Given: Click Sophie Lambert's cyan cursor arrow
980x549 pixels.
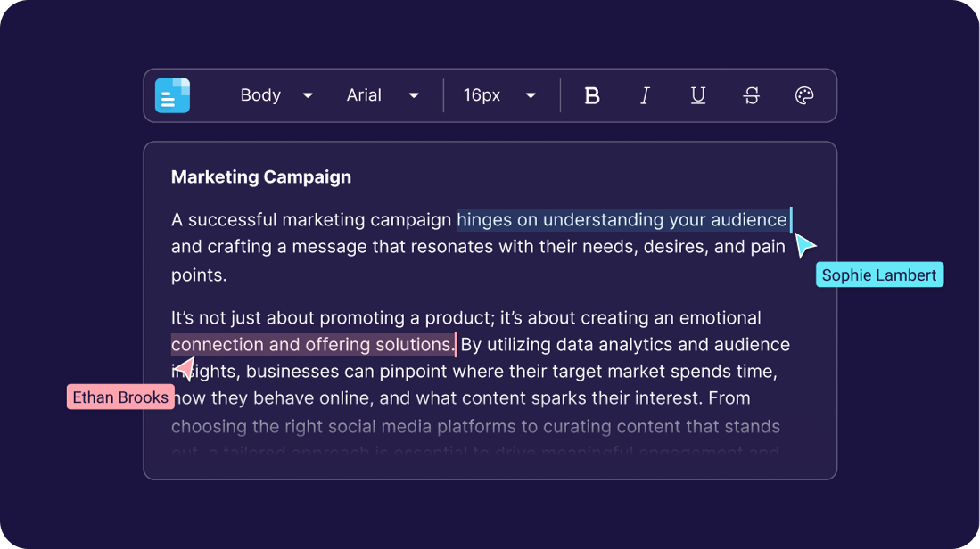Looking at the screenshot, I should coord(804,245).
